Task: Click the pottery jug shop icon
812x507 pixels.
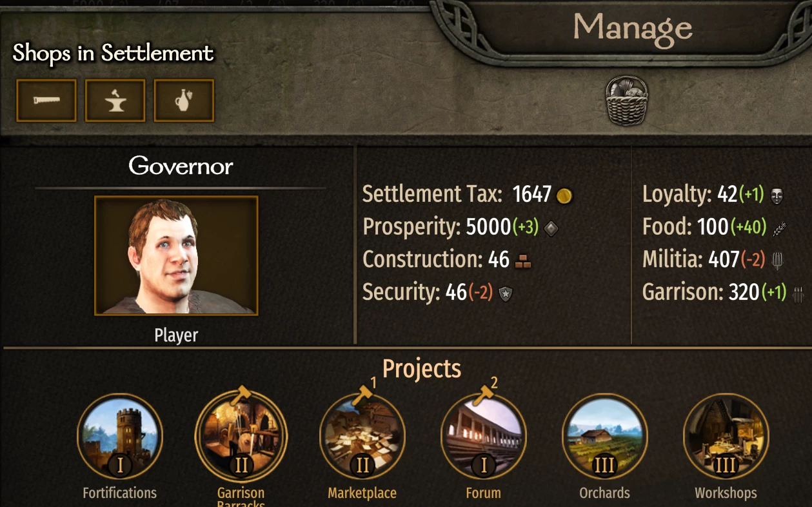Action: click(184, 100)
